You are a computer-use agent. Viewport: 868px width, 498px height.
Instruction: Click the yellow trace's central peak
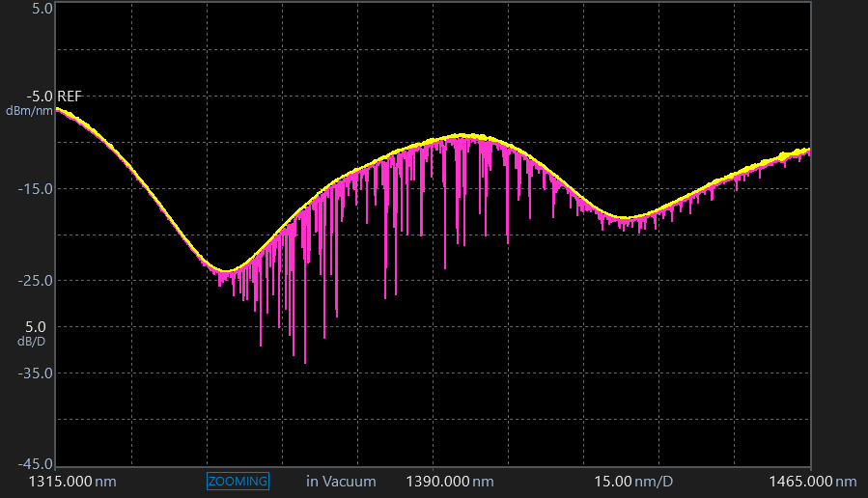pos(465,136)
